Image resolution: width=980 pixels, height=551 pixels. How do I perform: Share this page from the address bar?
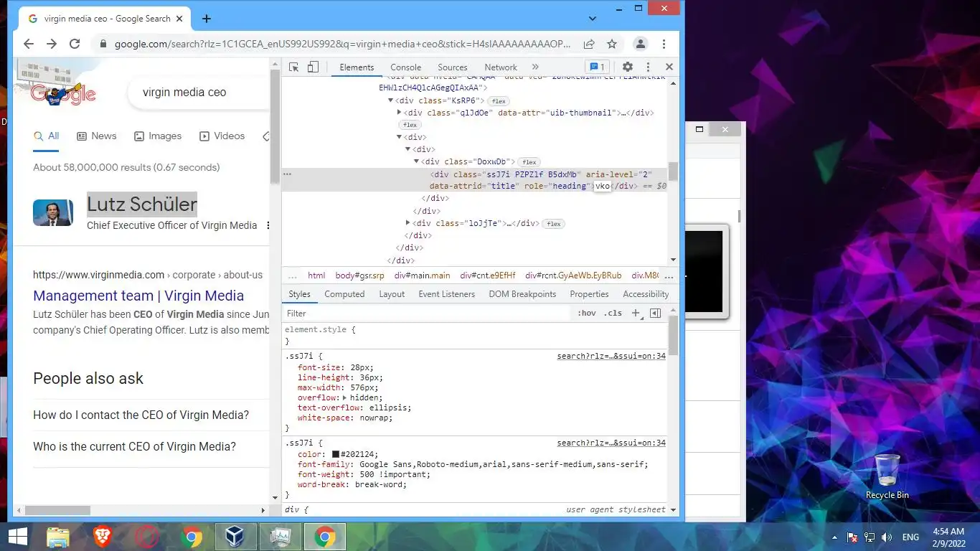pyautogui.click(x=589, y=44)
